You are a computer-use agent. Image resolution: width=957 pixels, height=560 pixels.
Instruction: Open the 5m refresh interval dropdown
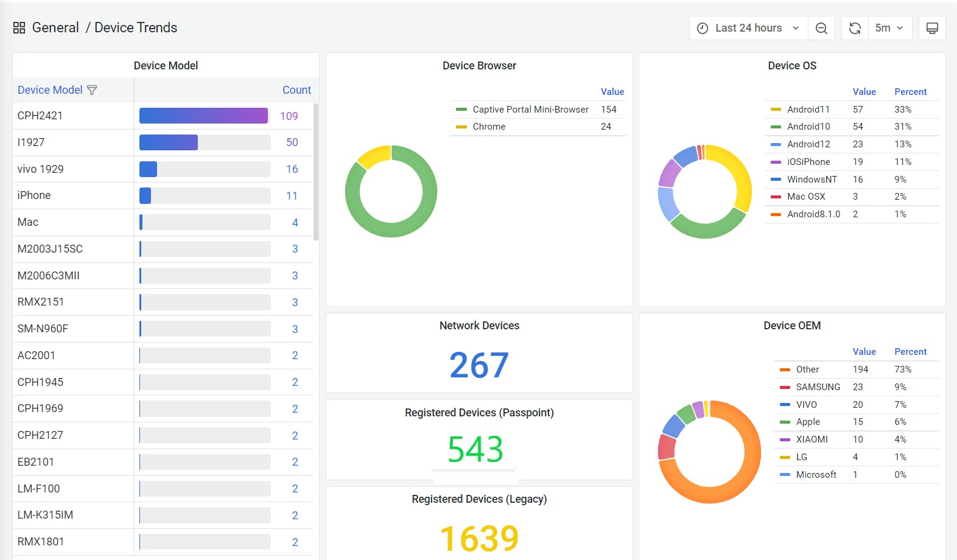click(889, 28)
